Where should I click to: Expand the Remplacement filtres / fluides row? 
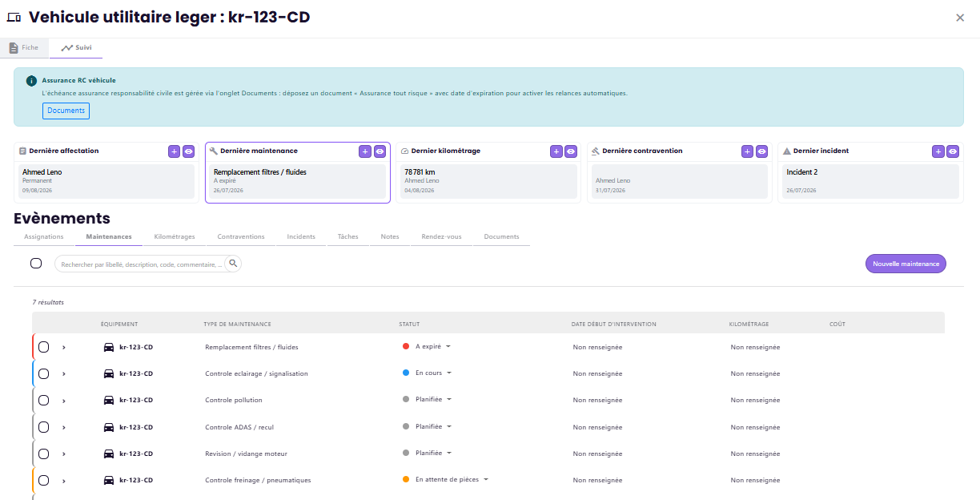[x=64, y=347]
